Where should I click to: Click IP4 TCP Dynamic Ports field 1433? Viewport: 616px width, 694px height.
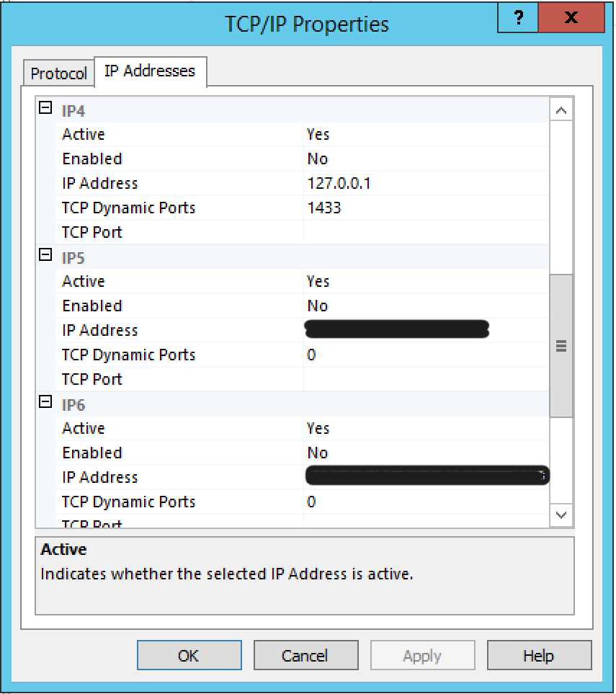point(425,208)
